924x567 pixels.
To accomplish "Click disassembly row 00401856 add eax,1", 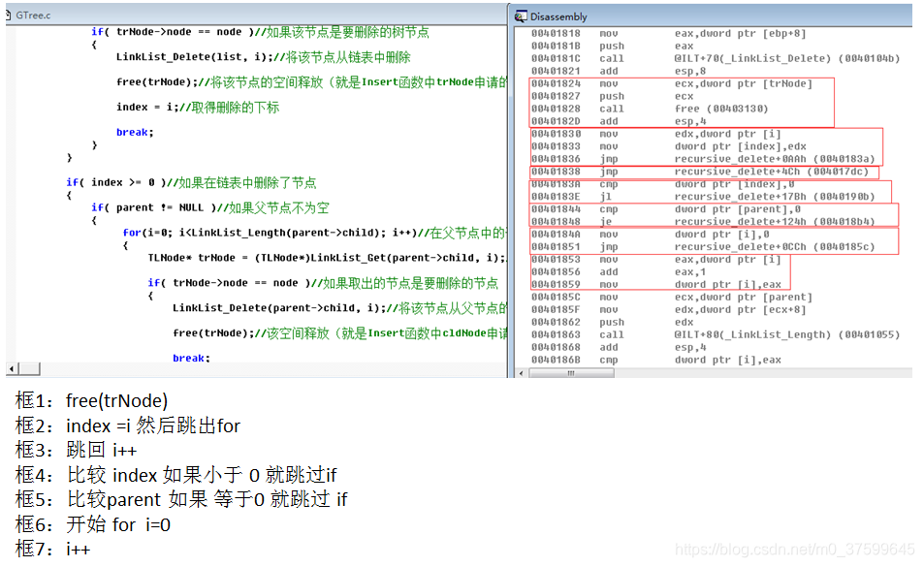I will (x=618, y=272).
